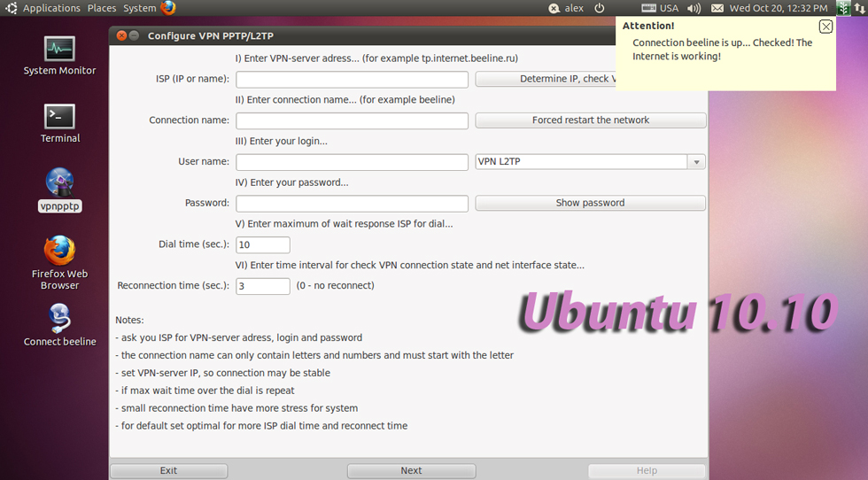Focus the Password input field
The width and height of the screenshot is (868, 480).
coord(353,203)
